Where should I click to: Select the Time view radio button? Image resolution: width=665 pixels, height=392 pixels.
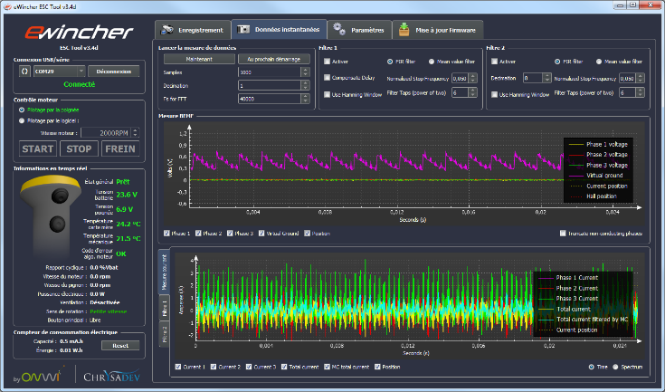click(591, 367)
